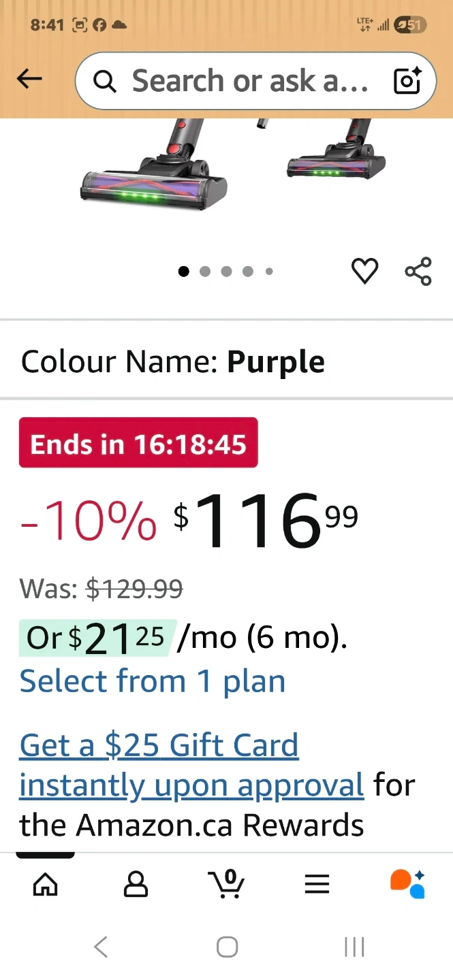This screenshot has height=980, width=453.
Task: Tap the share icon
Action: pos(418,272)
